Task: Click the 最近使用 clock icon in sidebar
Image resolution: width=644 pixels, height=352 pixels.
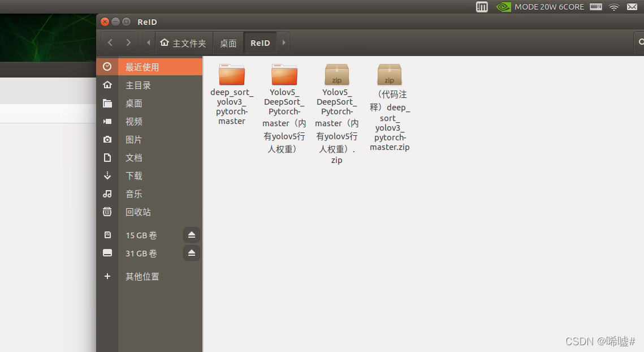Action: point(107,67)
